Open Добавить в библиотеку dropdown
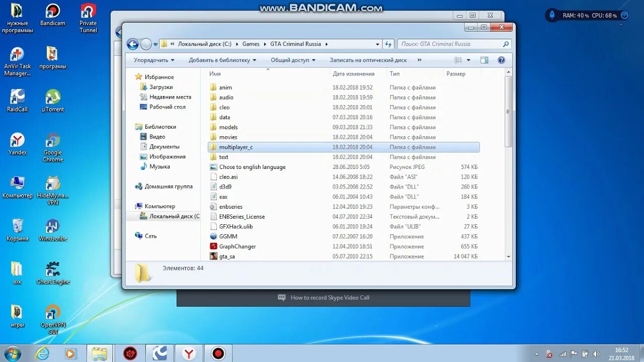Screen dimensions: 644x362 (222, 60)
